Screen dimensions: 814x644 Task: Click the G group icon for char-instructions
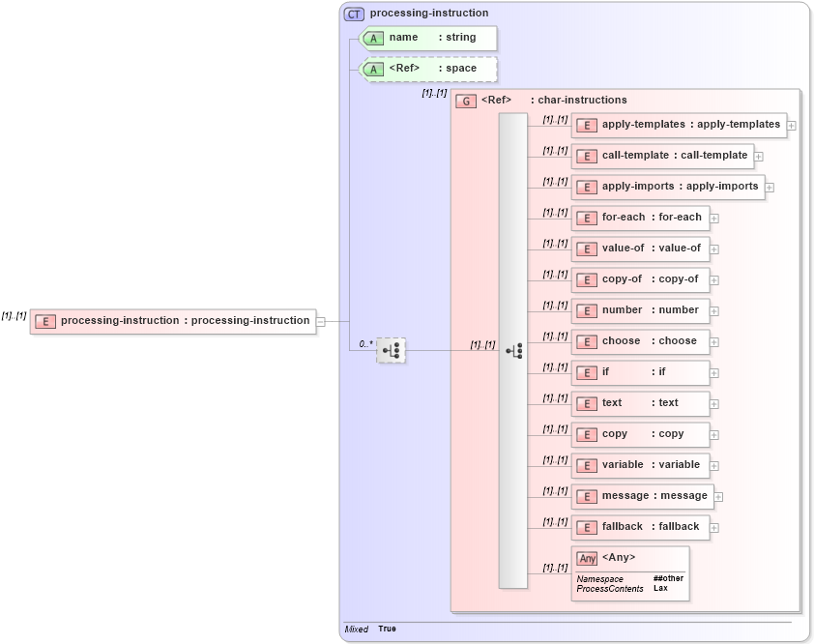pyautogui.click(x=465, y=100)
